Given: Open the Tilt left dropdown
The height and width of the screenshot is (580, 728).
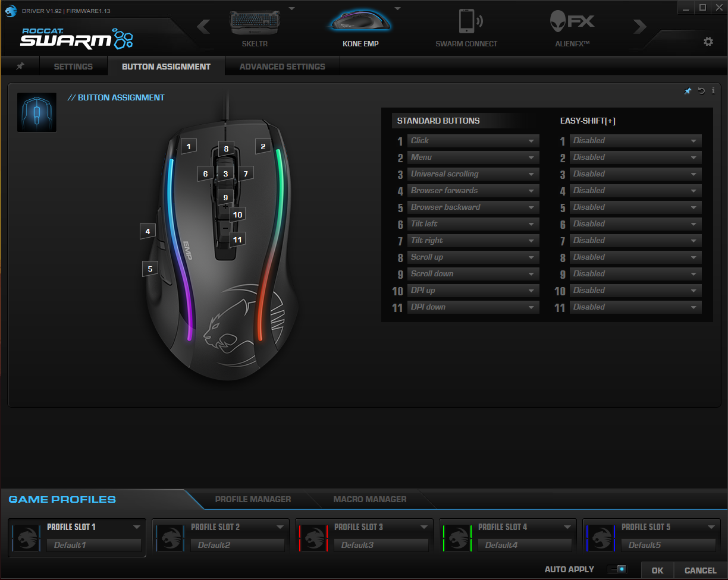Looking at the screenshot, I should [473, 224].
